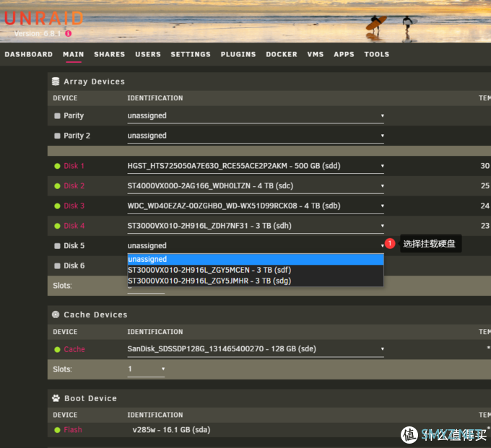Click Disk 3 temperature value 24
The height and width of the screenshot is (448, 491).
coord(485,206)
